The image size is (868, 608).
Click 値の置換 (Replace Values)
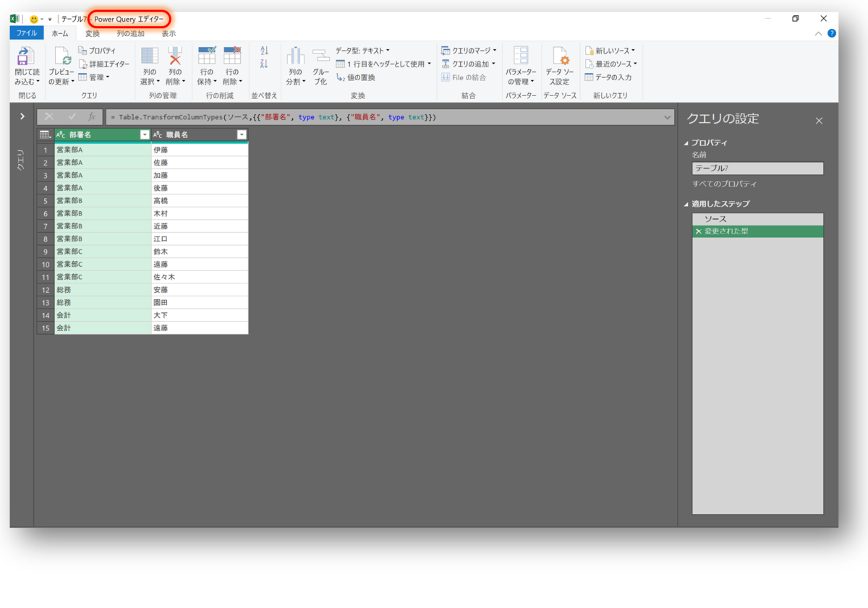point(356,77)
